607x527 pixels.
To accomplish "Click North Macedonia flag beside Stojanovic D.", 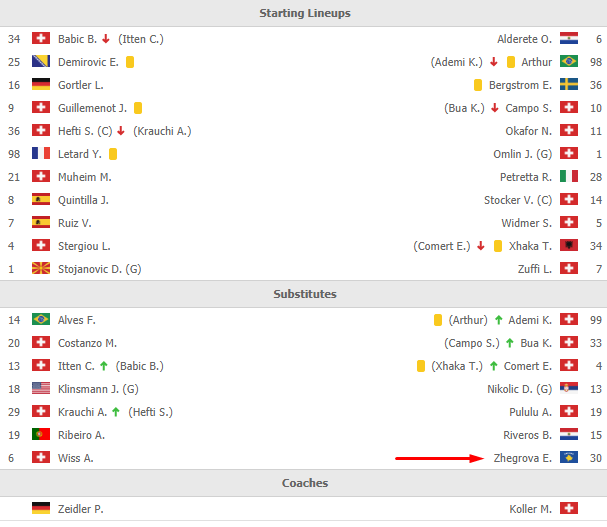I will click(x=41, y=269).
